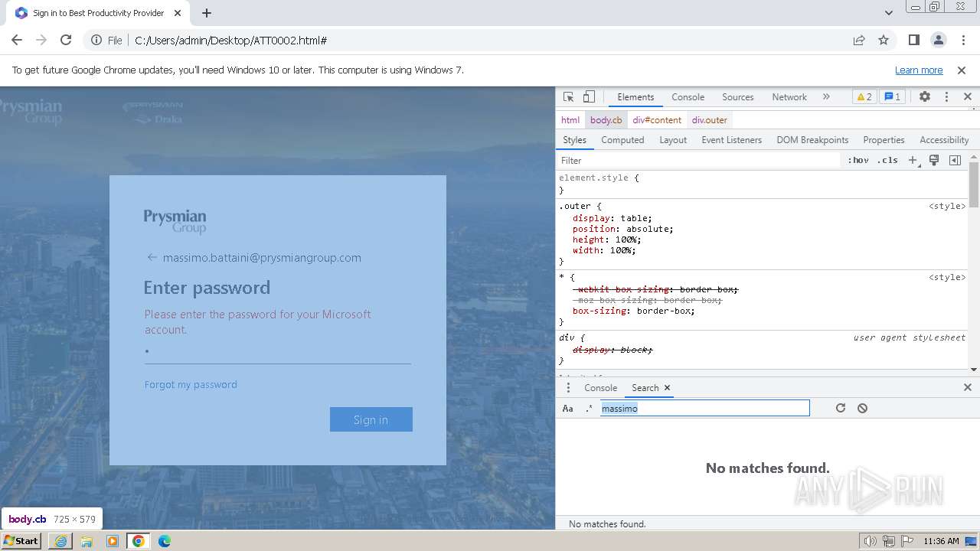Close the DevTools panel
Screen dimensions: 980x551
tap(967, 97)
